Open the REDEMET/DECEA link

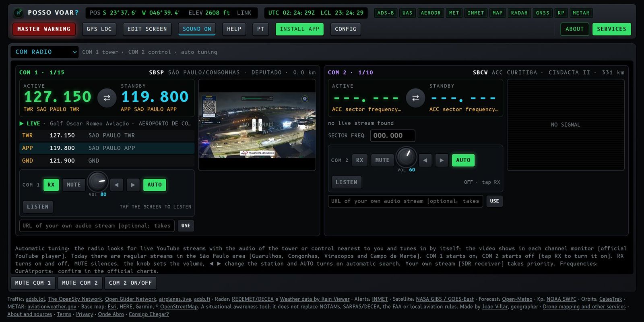[253, 299]
